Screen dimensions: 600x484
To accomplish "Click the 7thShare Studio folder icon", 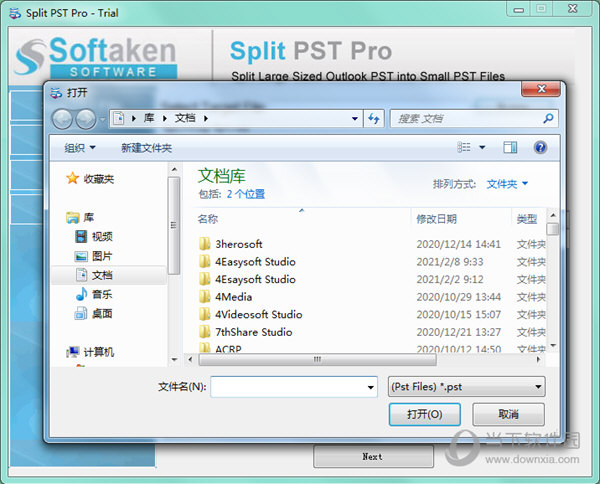I will click(x=205, y=332).
